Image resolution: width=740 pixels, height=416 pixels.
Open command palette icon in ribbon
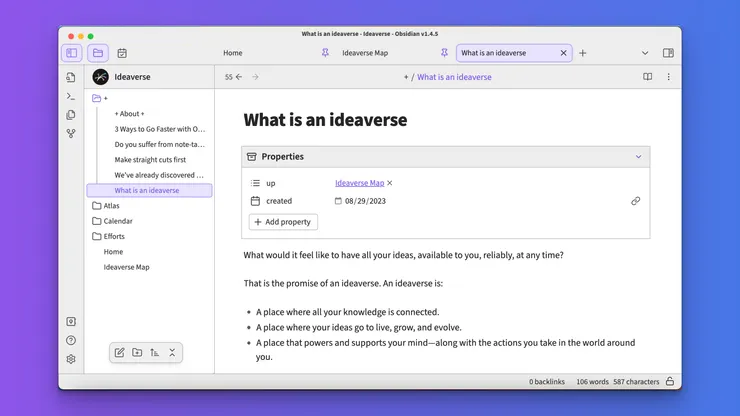point(71,96)
